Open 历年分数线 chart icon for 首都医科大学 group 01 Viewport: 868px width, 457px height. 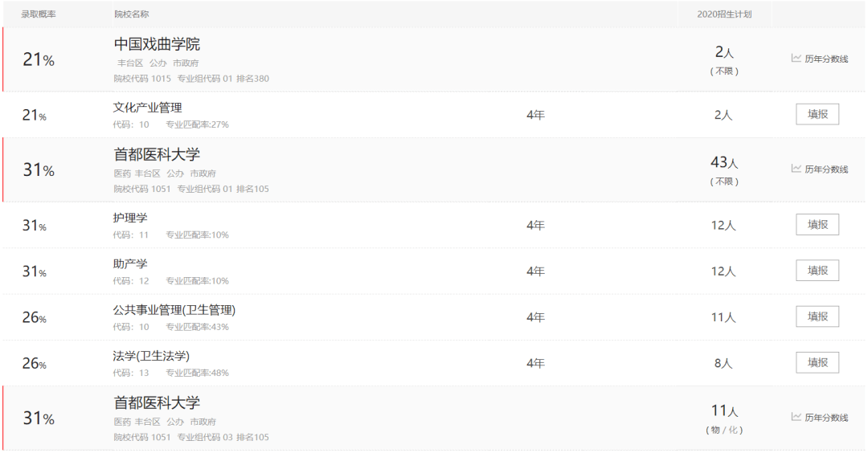coord(796,168)
